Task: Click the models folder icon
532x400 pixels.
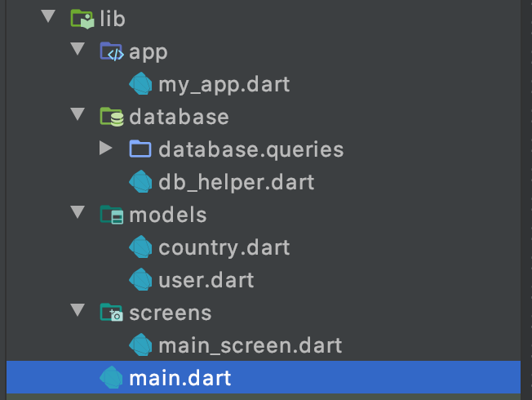Action: tap(111, 215)
